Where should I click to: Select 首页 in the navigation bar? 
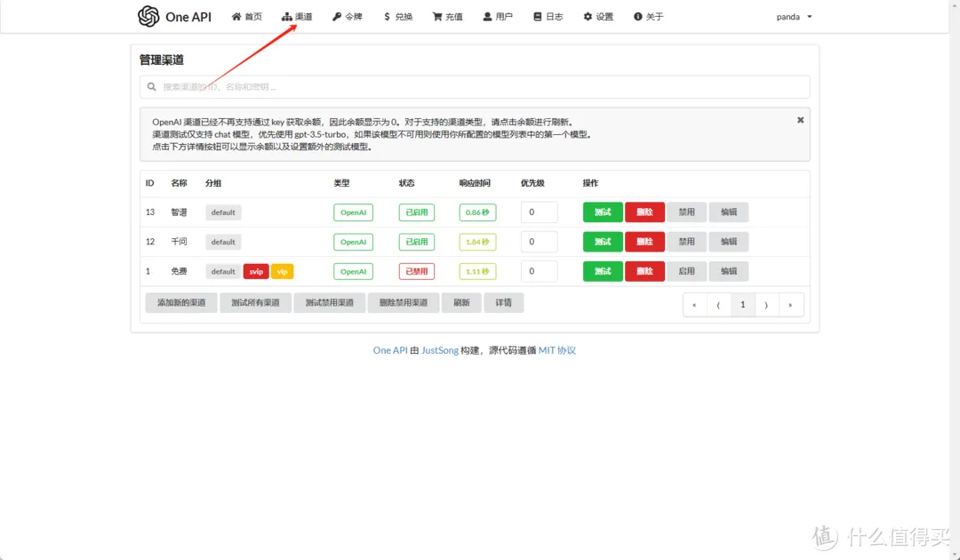tap(247, 16)
